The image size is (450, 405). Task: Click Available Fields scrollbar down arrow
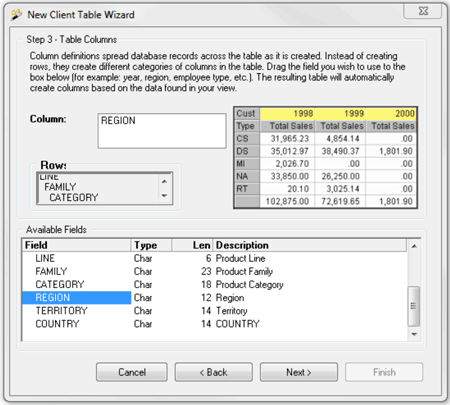point(414,334)
